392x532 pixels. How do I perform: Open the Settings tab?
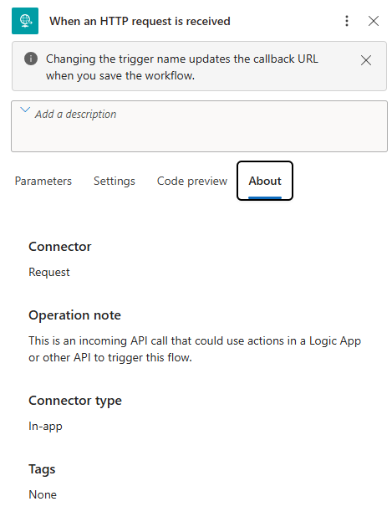115,181
